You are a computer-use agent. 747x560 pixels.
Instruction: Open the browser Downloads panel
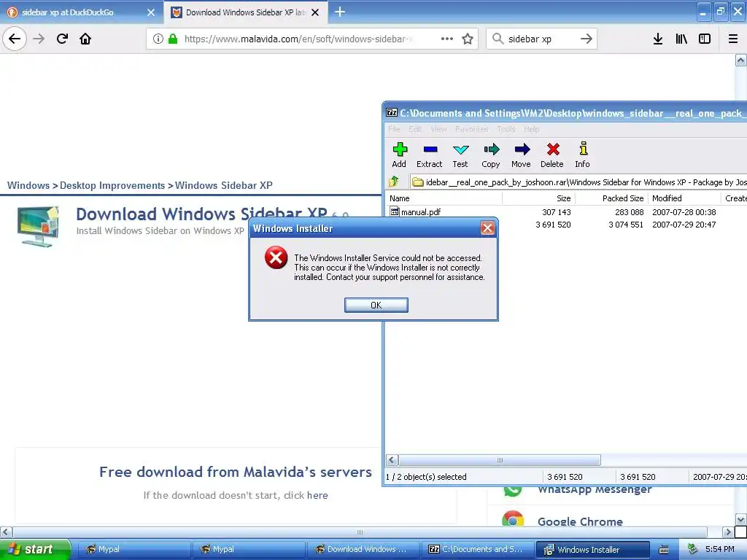click(x=658, y=39)
